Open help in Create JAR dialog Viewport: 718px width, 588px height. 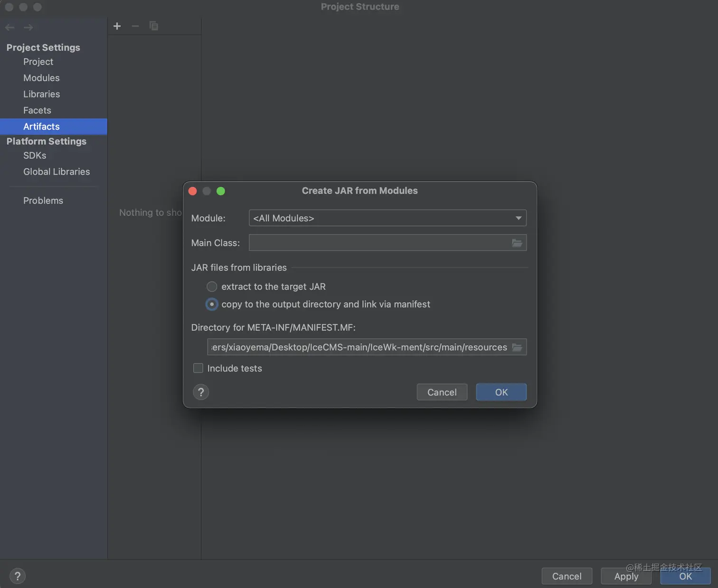click(201, 392)
